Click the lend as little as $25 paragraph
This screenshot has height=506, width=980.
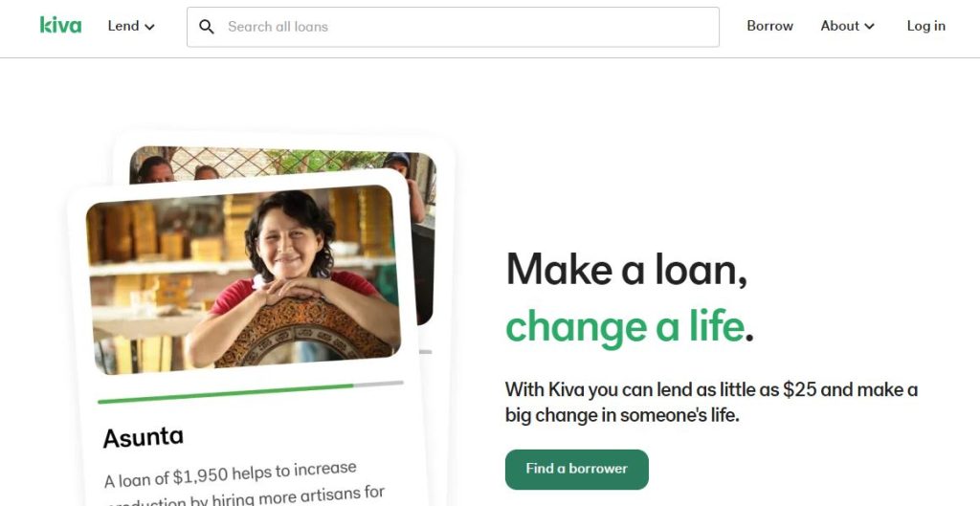tap(711, 403)
